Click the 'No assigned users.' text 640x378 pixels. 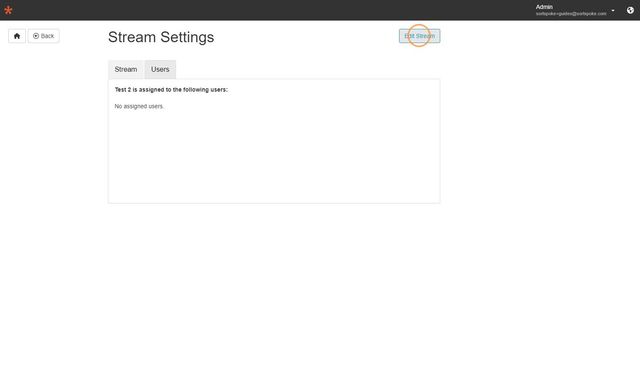click(x=139, y=106)
